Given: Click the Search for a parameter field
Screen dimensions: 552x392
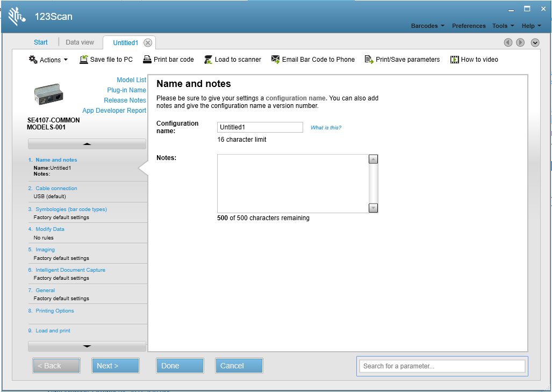Looking at the screenshot, I should 442,366.
